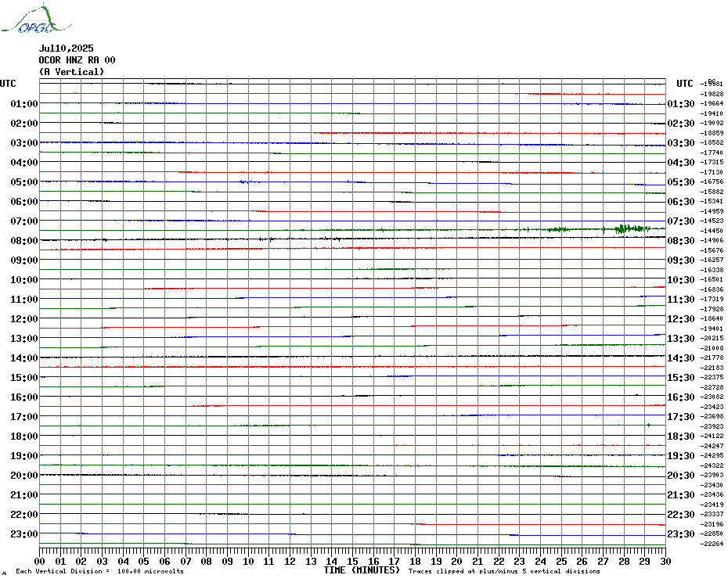
Task: Click the '00' minute label on bottom axis
Action: tap(40, 562)
